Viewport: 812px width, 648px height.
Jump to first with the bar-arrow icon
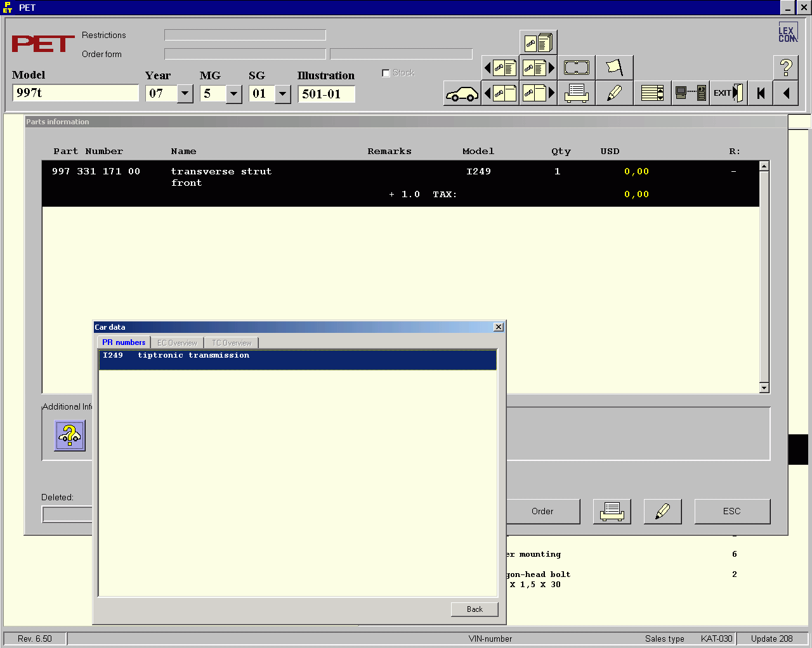[x=761, y=93]
